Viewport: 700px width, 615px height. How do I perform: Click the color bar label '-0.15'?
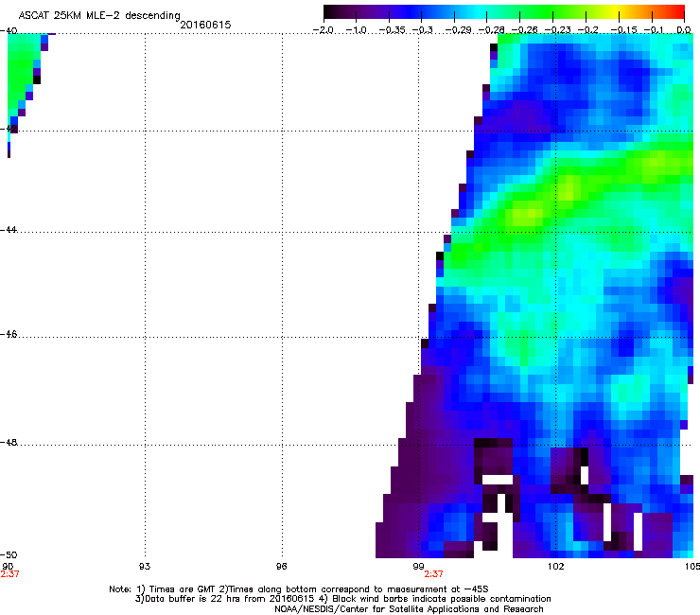pos(623,30)
